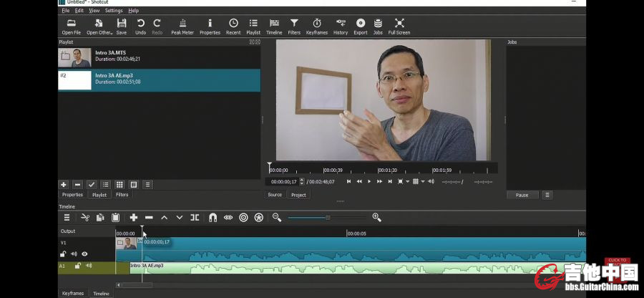Open the zoom-fit dropdown arrow in player

click(408, 181)
